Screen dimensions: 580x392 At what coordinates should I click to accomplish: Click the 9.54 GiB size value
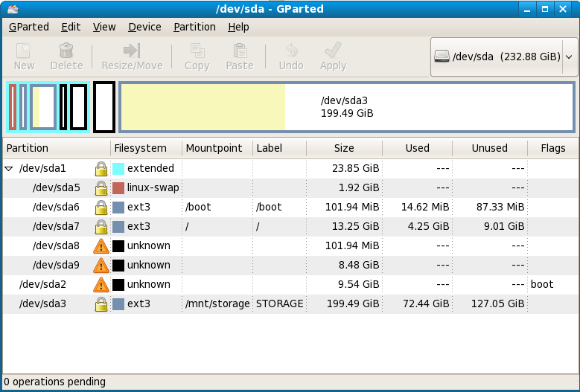359,284
